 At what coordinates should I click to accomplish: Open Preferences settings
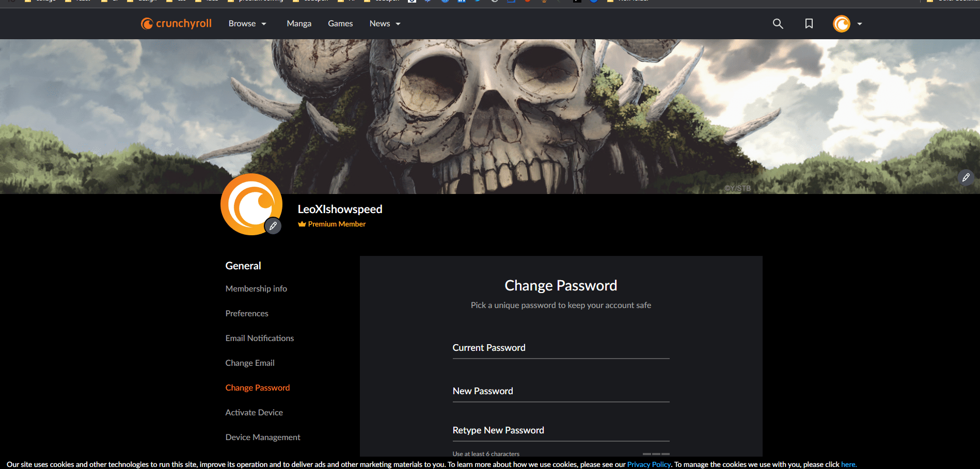pyautogui.click(x=247, y=313)
